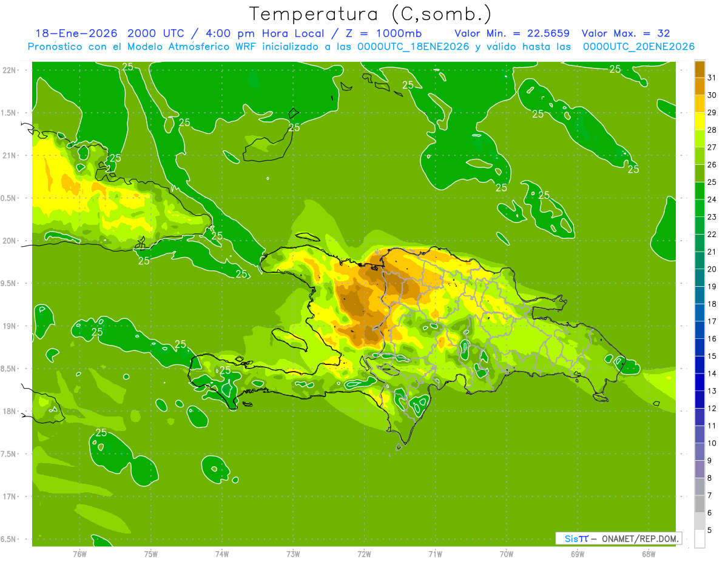This screenshot has height=562, width=728.
Task: Click color scale label '26'
Action: click(x=712, y=164)
